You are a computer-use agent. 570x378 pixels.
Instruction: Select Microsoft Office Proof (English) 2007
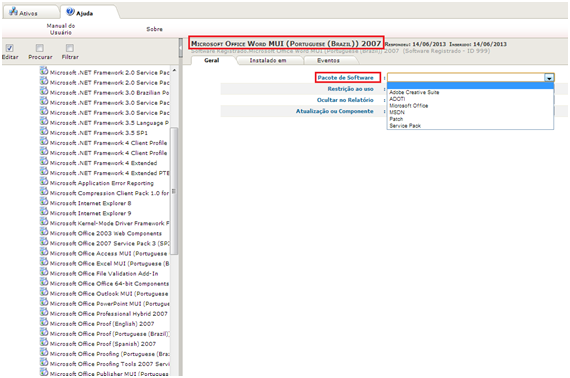coord(102,324)
